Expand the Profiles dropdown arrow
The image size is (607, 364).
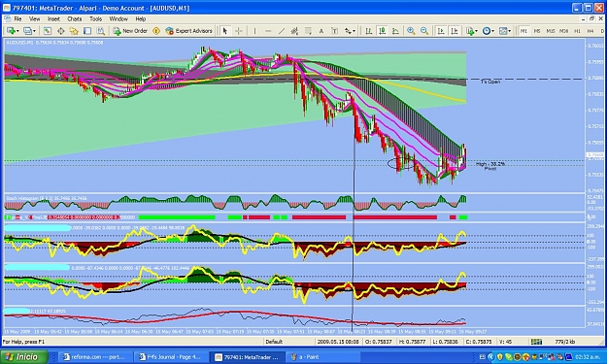[34, 31]
